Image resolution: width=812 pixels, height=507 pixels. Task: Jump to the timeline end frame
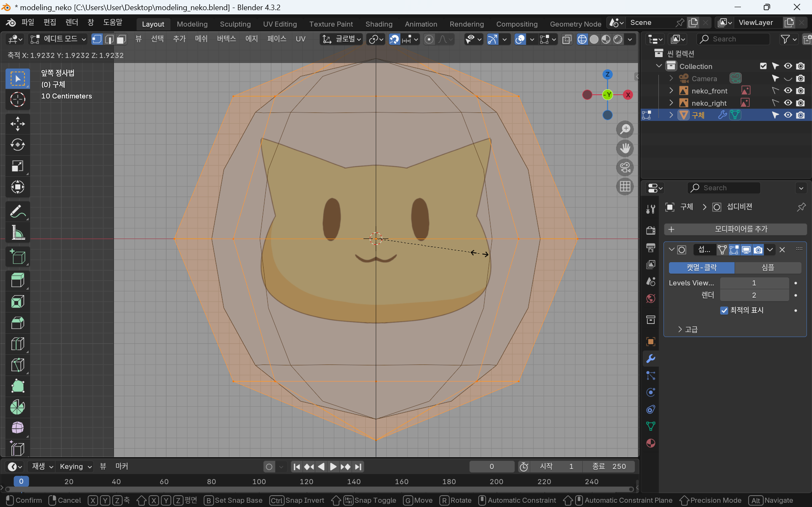[358, 466]
